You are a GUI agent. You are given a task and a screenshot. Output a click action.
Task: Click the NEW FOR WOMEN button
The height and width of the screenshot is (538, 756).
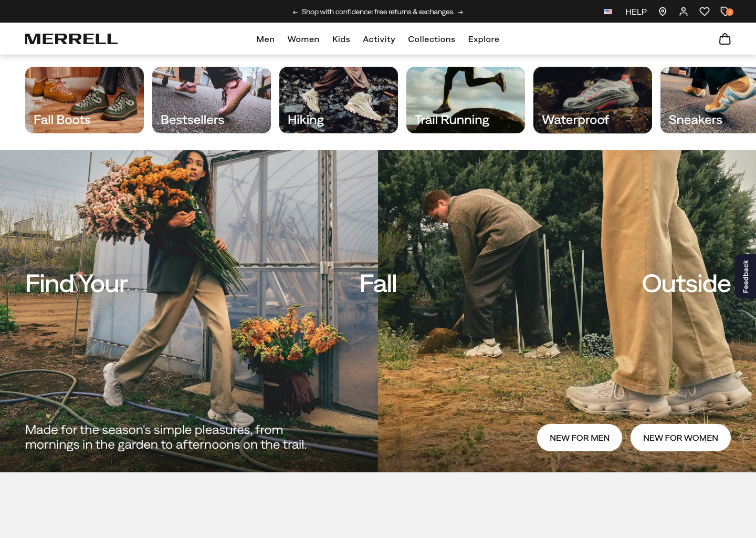point(680,438)
